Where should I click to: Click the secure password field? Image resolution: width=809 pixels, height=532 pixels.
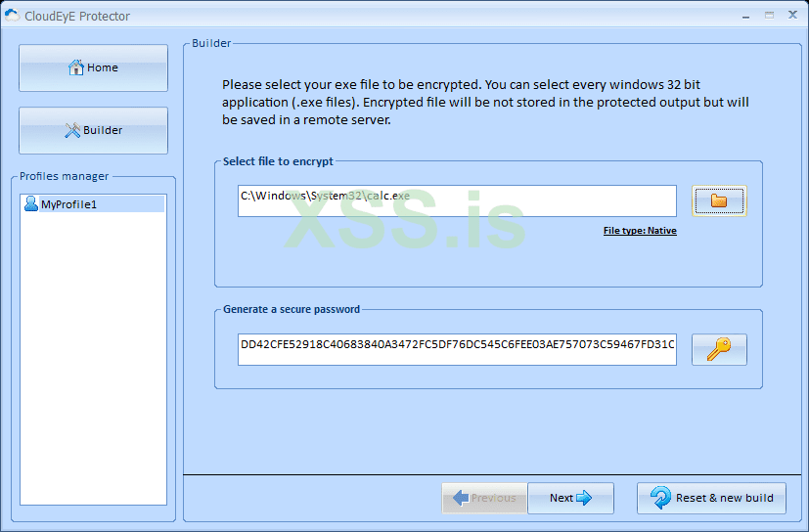click(457, 349)
